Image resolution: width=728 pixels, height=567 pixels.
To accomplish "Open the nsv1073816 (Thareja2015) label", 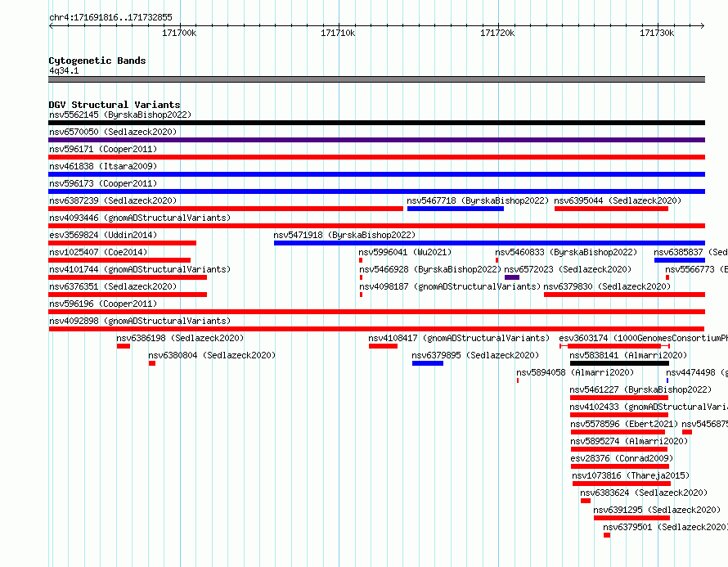I will [631, 475].
